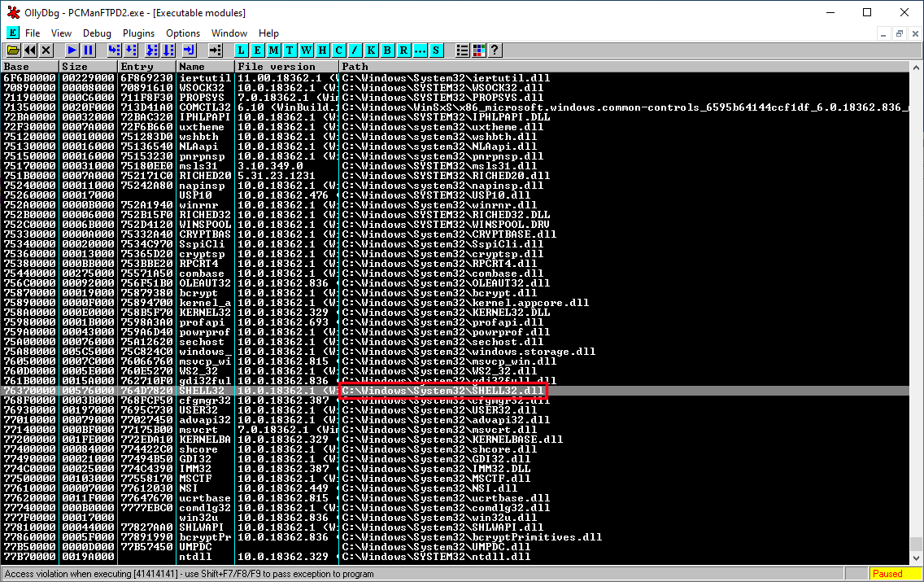Restore the inner Executable modules child window
The height and width of the screenshot is (582, 924).
[x=900, y=33]
